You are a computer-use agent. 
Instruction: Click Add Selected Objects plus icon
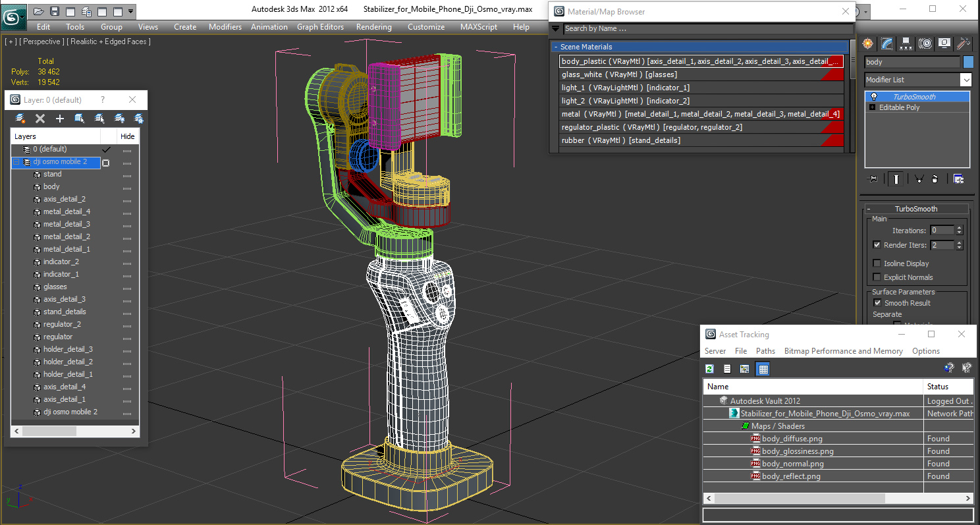60,119
